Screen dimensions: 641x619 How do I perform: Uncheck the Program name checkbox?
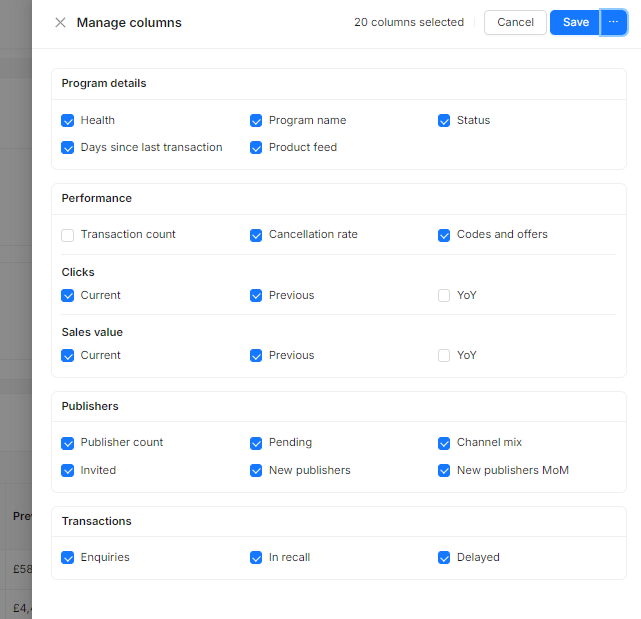[x=256, y=121]
